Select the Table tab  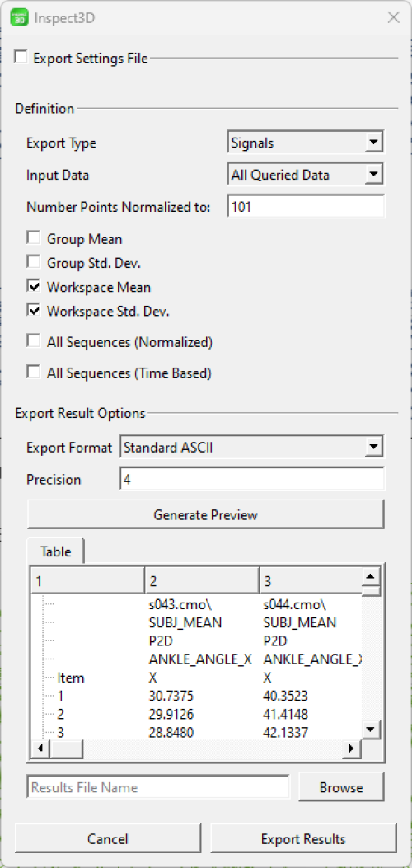pos(56,551)
